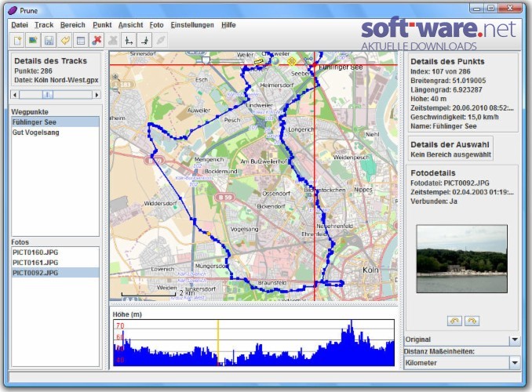Open the Track menu
532x392 pixels.
tap(44, 25)
